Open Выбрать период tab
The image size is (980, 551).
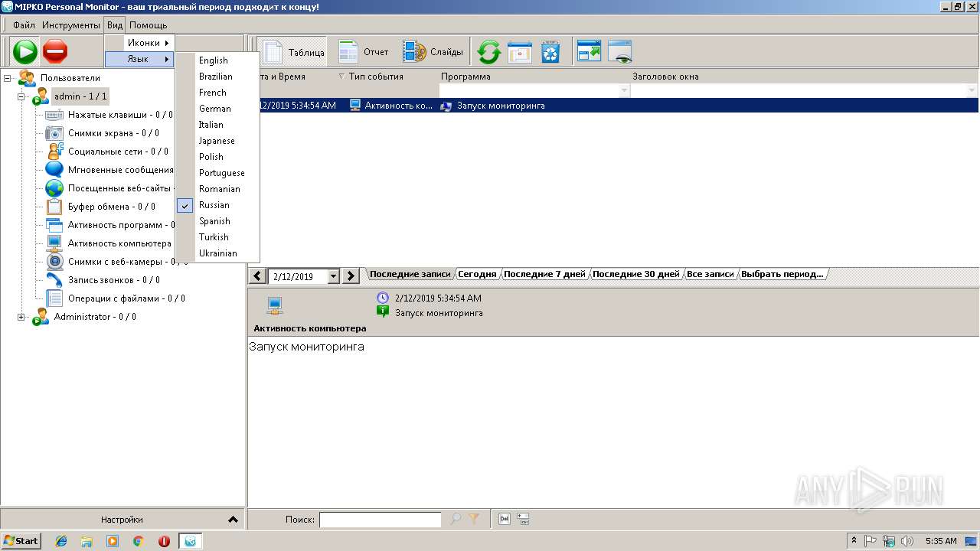782,274
